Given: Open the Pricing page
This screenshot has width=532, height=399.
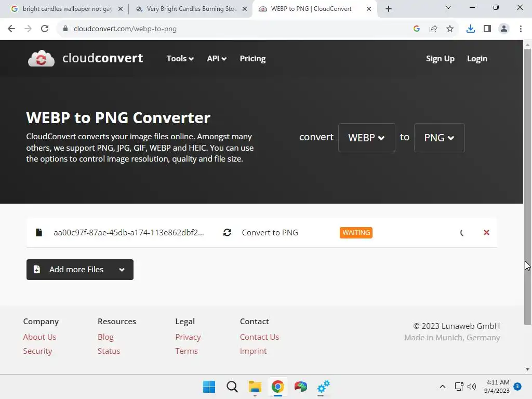Looking at the screenshot, I should coord(253,59).
